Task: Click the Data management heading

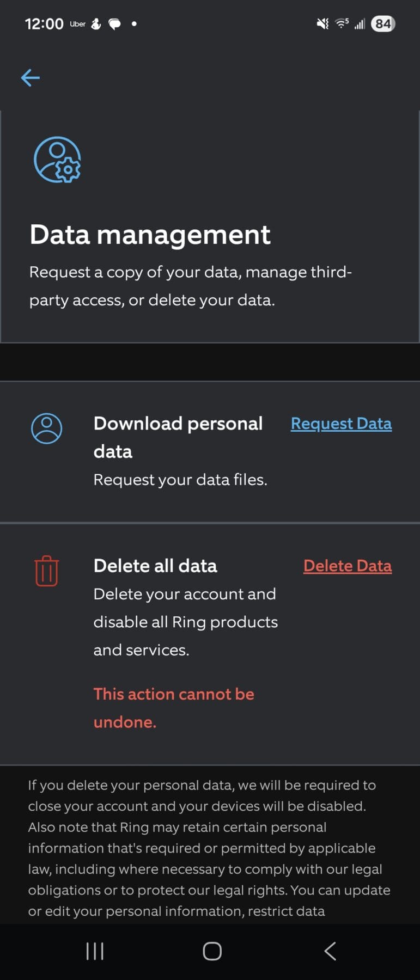Action: click(x=150, y=235)
